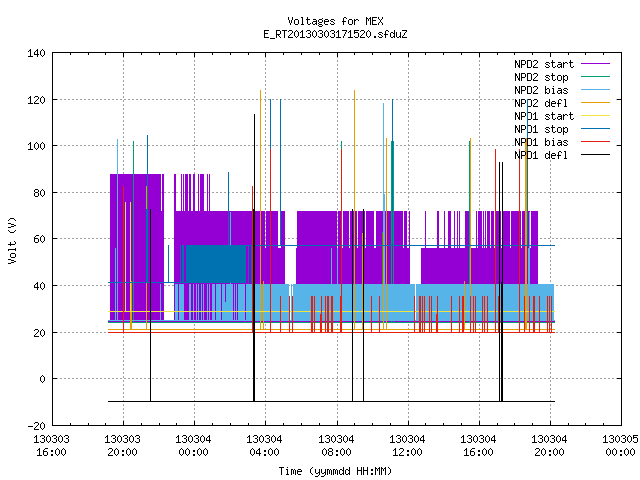Image resolution: width=640 pixels, height=480 pixels.
Task: Click the purple NPD2 start legend line
Action: (x=596, y=64)
